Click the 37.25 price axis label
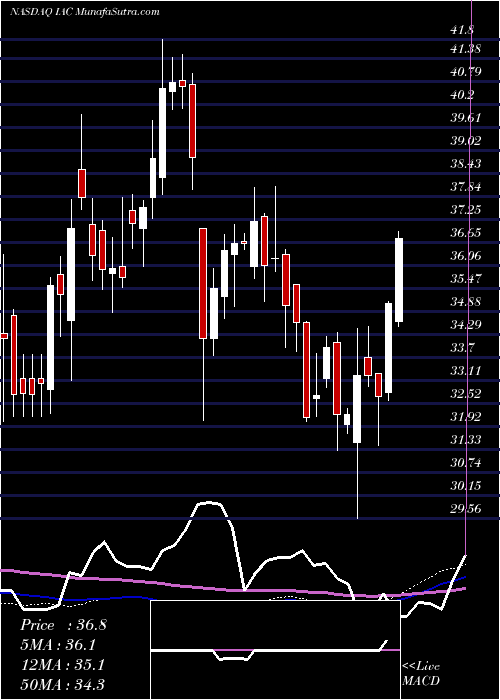Image resolution: width=500 pixels, height=700 pixels. pyautogui.click(x=466, y=209)
